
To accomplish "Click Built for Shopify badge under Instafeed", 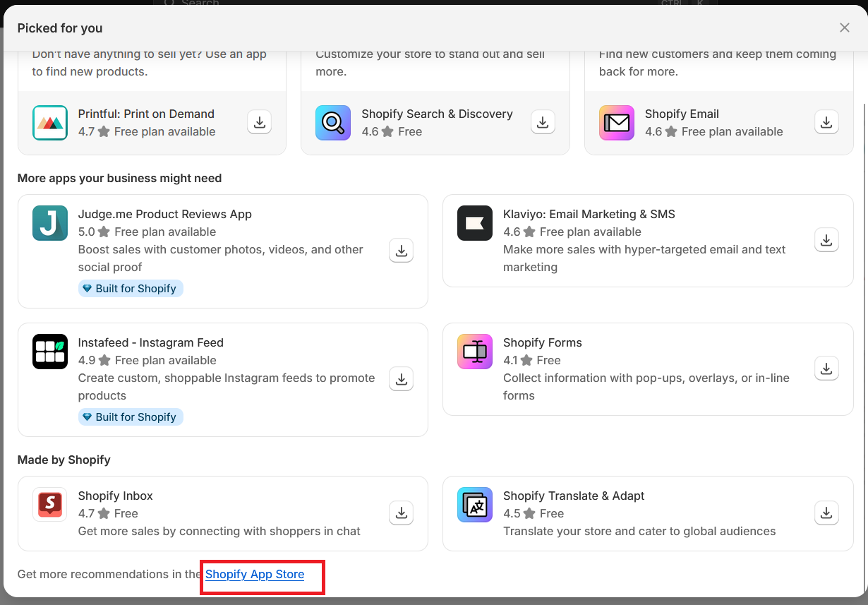I will (131, 417).
